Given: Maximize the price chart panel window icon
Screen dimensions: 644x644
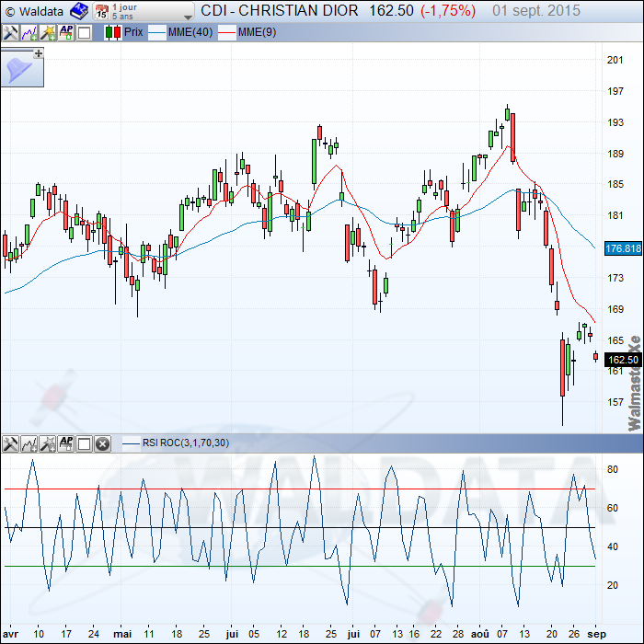Looking at the screenshot, I should (85, 32).
